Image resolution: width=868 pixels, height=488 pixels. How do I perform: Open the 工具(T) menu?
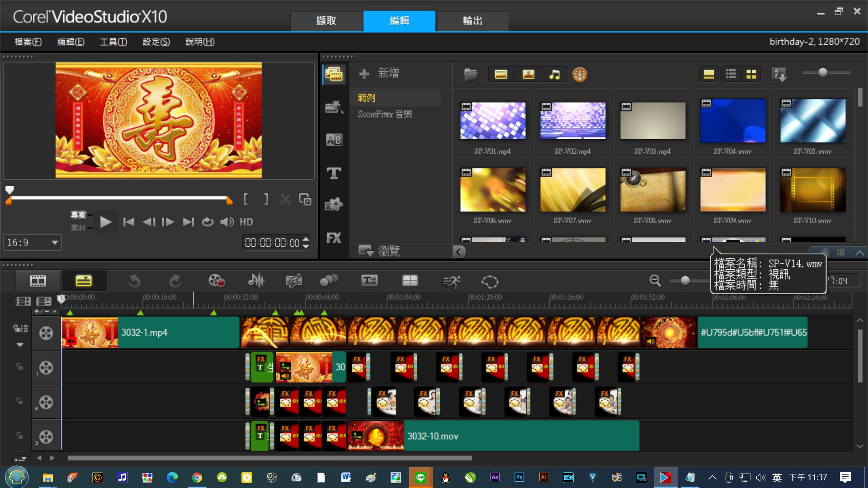(113, 42)
